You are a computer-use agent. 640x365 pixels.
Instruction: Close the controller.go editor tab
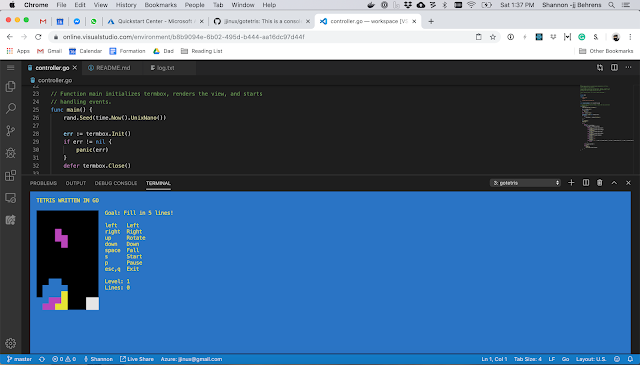point(75,68)
